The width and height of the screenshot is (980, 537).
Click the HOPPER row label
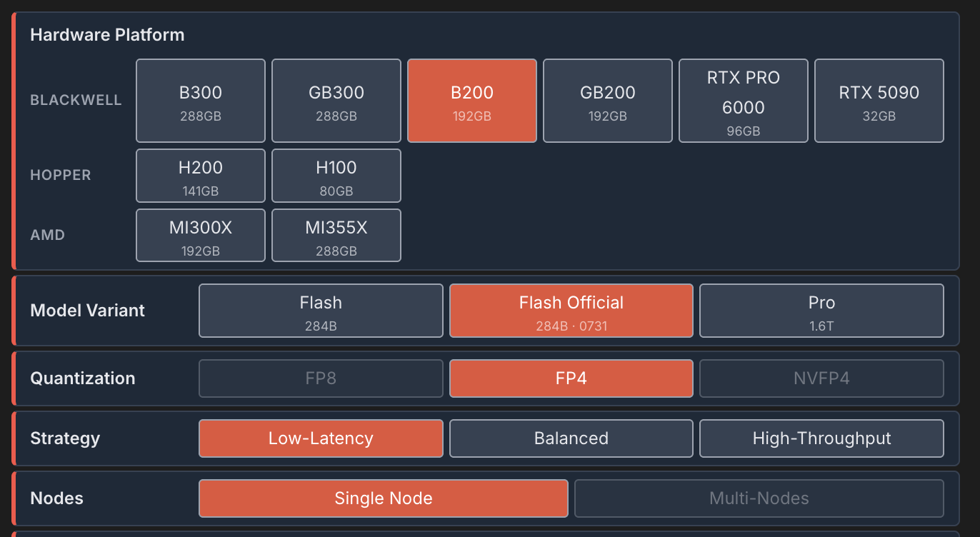[61, 176]
